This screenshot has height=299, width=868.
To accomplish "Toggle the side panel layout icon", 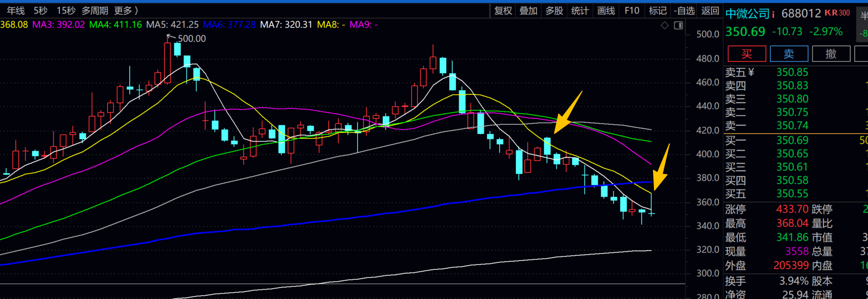I will pyautogui.click(x=679, y=25).
